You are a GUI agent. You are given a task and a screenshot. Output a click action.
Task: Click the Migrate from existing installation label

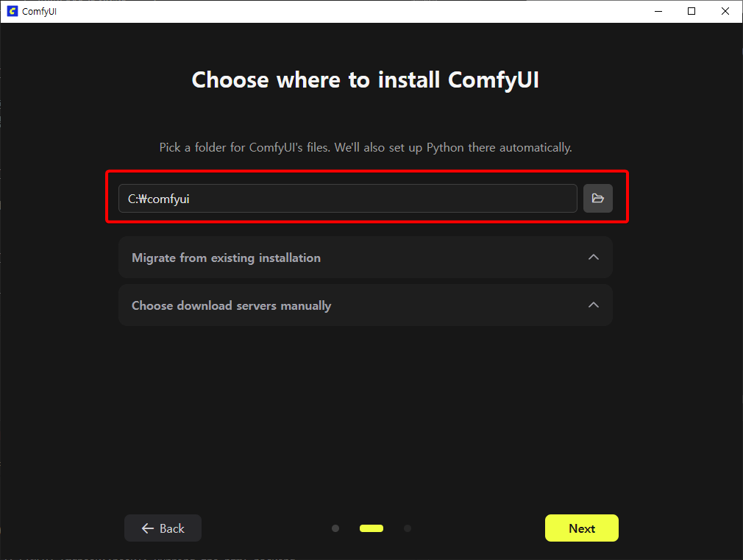pyautogui.click(x=226, y=258)
